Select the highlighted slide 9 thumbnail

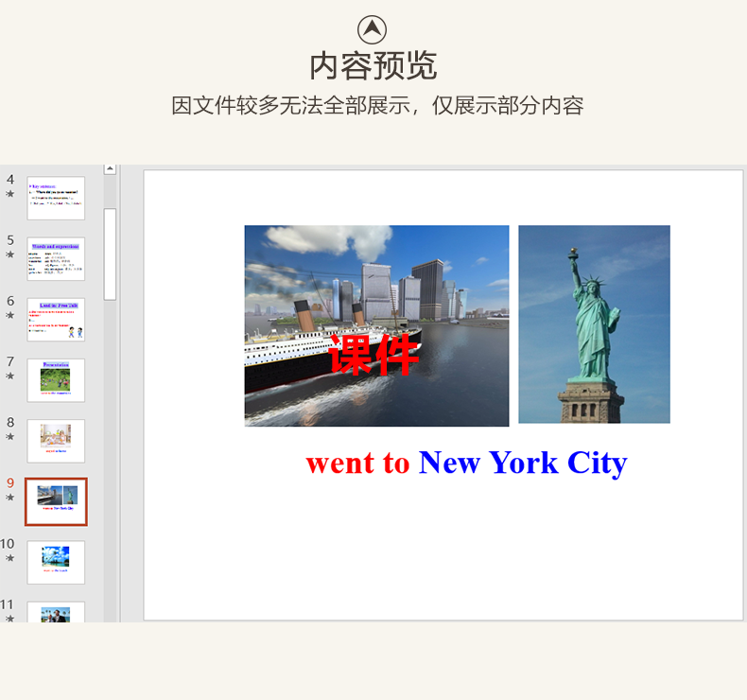(56, 501)
